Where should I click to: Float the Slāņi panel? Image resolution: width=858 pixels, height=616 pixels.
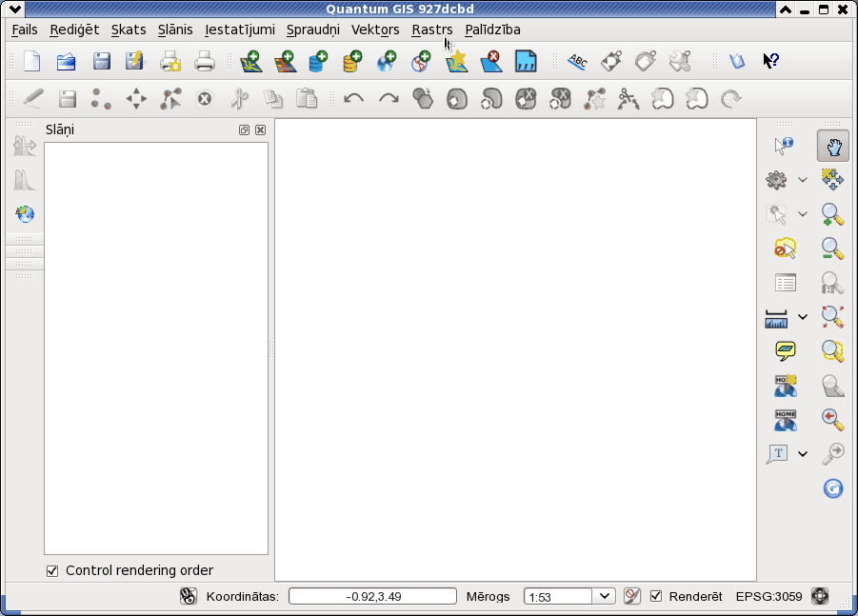(x=244, y=129)
